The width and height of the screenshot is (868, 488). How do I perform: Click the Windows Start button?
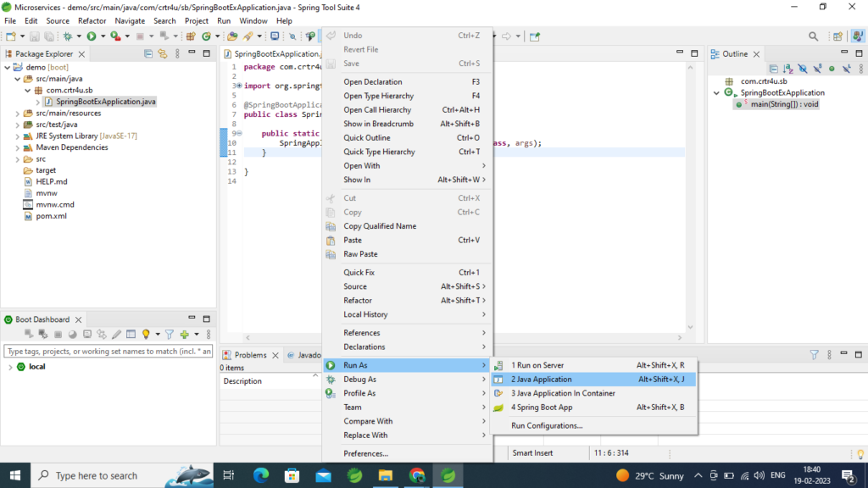click(x=15, y=475)
